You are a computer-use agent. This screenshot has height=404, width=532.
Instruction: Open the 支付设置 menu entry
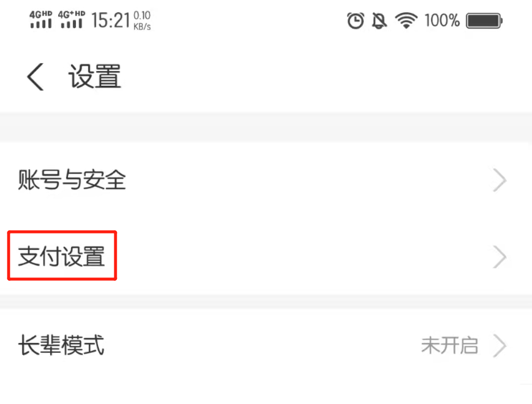[266, 257]
